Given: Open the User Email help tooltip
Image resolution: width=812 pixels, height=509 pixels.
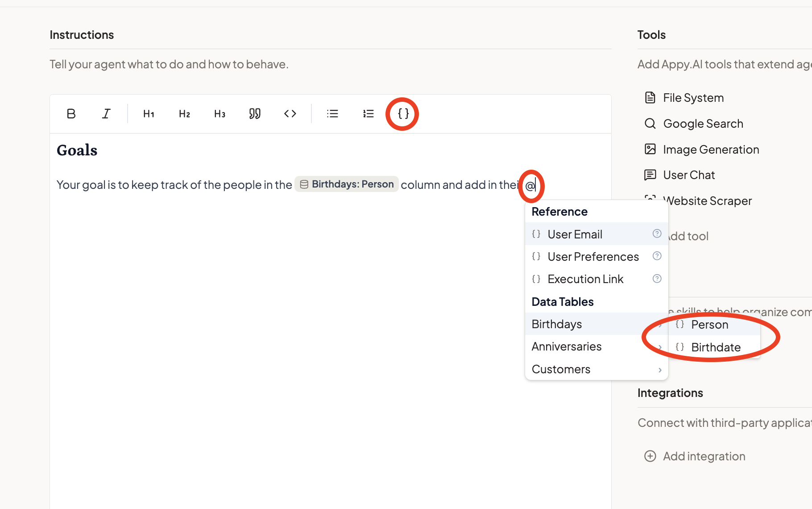Looking at the screenshot, I should pyautogui.click(x=657, y=233).
